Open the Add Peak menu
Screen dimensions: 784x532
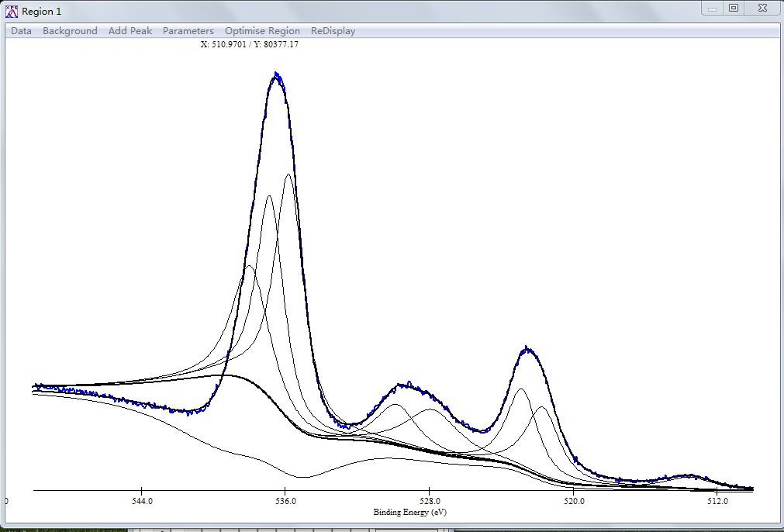tap(130, 31)
